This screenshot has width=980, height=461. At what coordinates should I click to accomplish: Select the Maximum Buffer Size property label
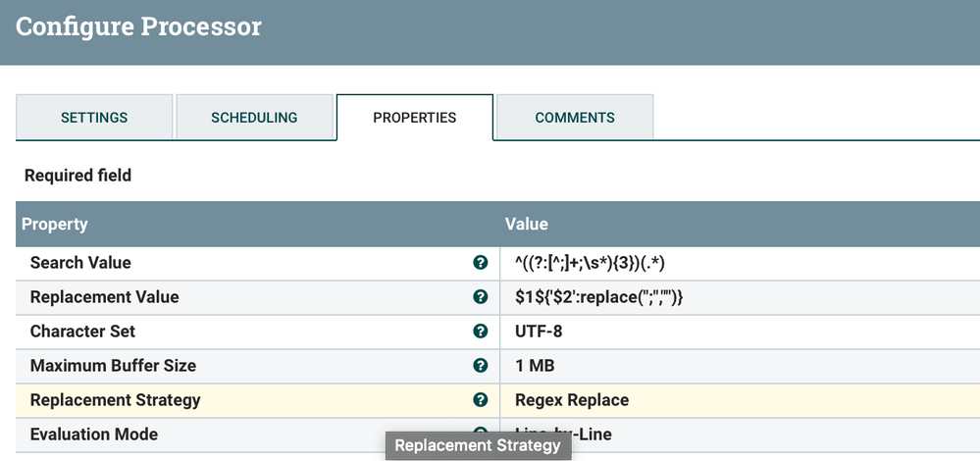click(113, 366)
